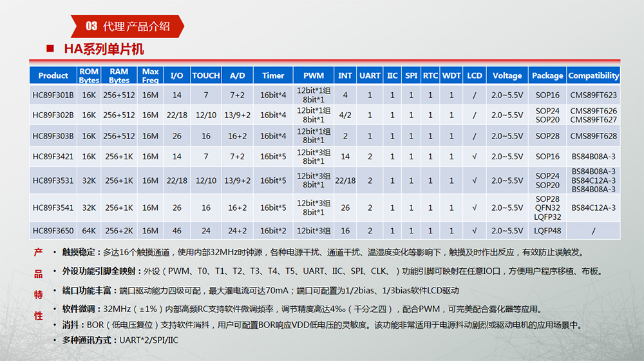Select the "HA系列单片机" heading
The width and height of the screenshot is (644, 361).
(104, 49)
